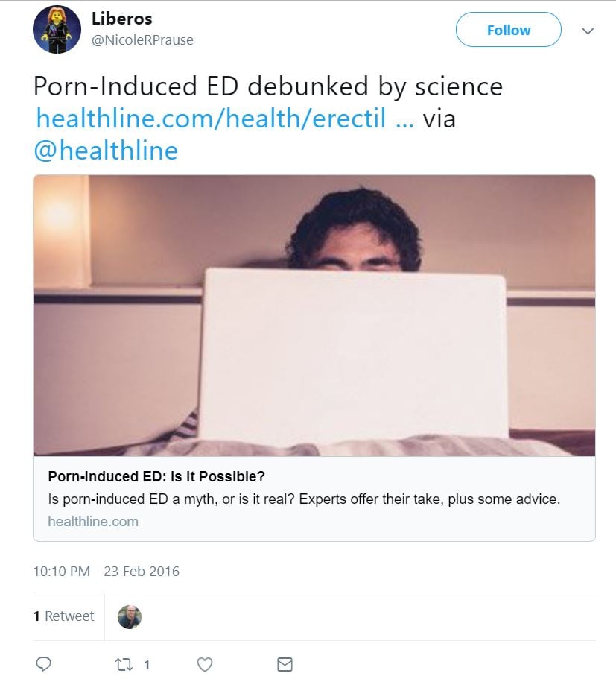616x682 pixels.
Task: Expand the tweet options chevron
Action: pos(588,31)
